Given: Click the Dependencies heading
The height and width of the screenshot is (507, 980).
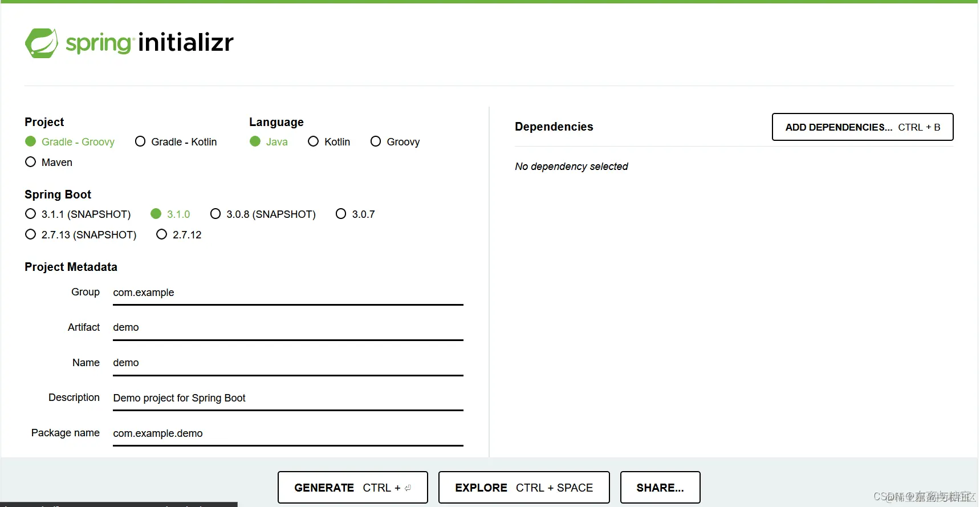Looking at the screenshot, I should [x=554, y=127].
